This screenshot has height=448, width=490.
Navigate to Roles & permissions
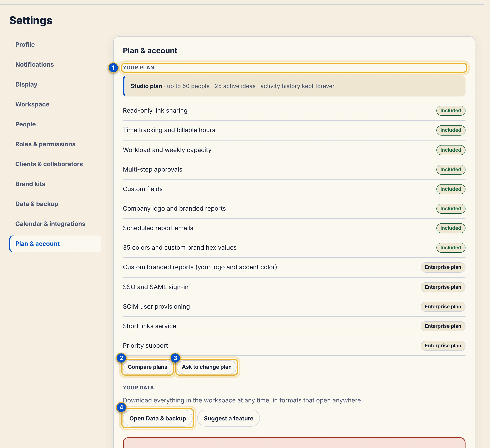pos(45,144)
